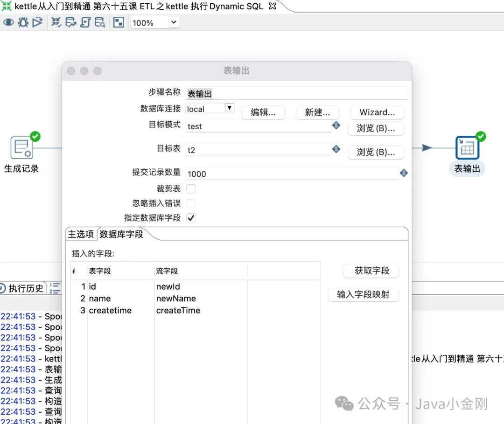Click the replay transformation play icon
The height and width of the screenshot is (424, 504).
tap(38, 22)
